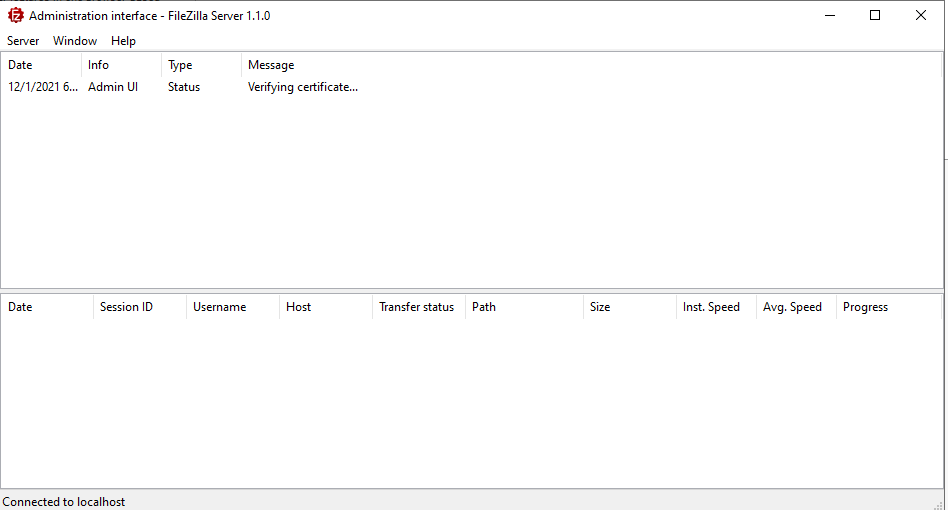Click the Session ID column header
Image resolution: width=948 pixels, height=510 pixels.
pos(140,307)
